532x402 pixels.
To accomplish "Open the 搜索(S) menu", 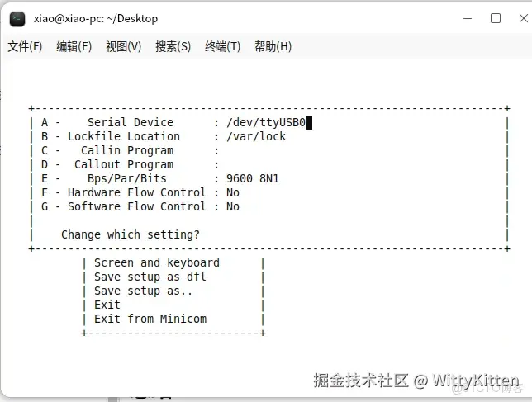I will tap(173, 46).
